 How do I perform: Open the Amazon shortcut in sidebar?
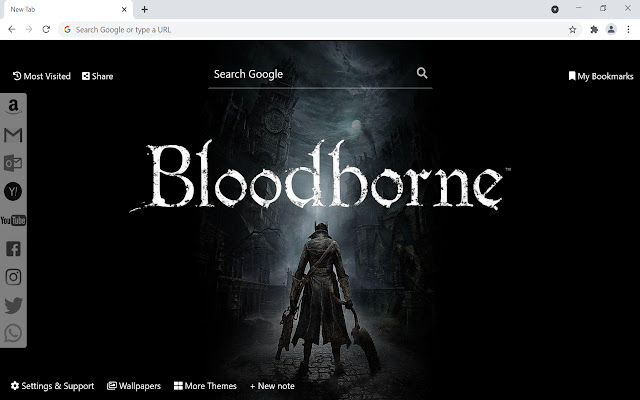[x=13, y=107]
